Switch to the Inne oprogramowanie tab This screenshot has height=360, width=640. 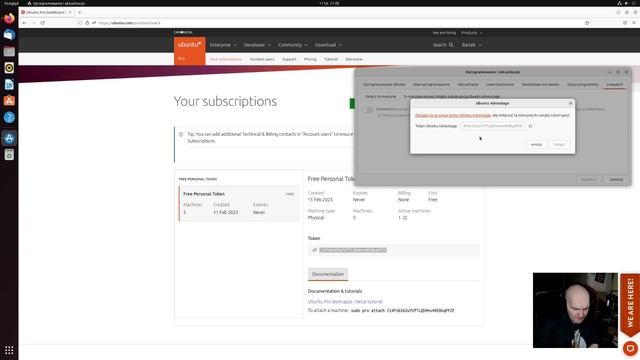(431, 84)
